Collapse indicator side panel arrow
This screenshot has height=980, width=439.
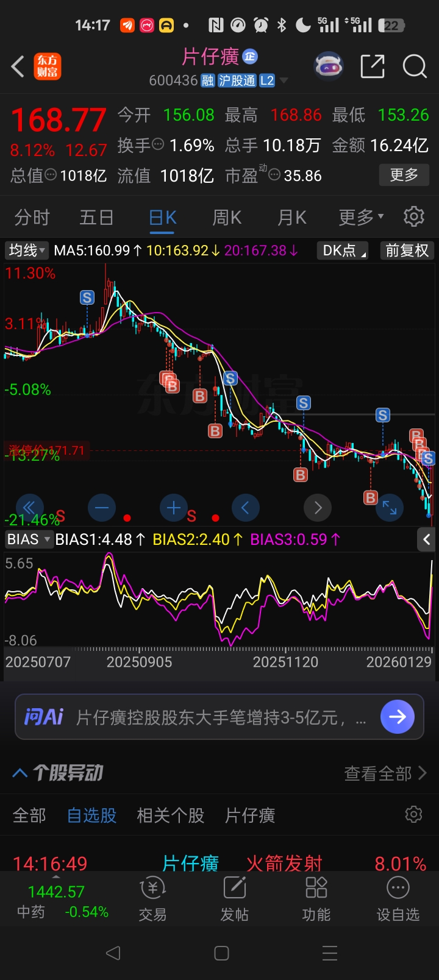tap(426, 539)
